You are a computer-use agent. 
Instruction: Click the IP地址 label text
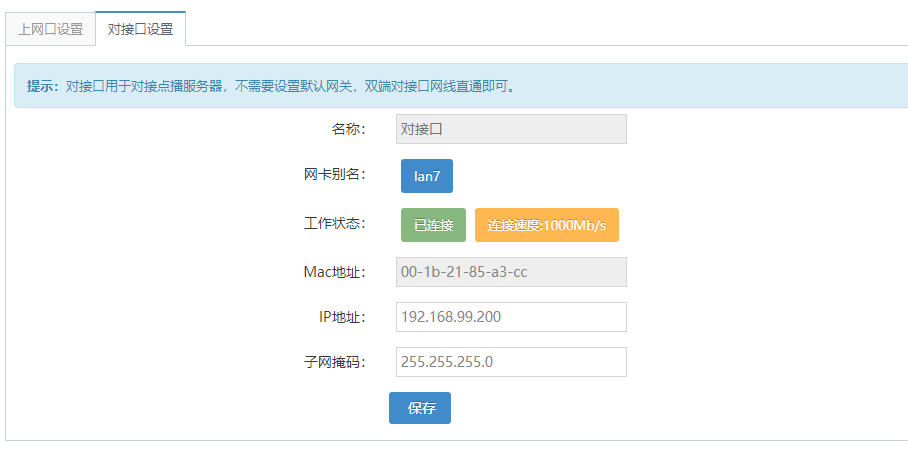pos(340,317)
